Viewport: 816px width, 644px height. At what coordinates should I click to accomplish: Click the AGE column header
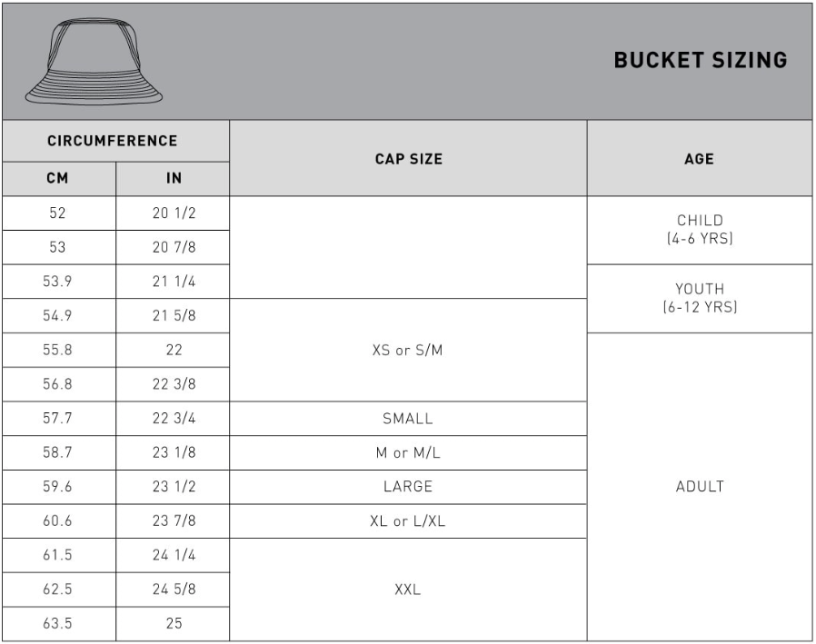pyautogui.click(x=700, y=159)
